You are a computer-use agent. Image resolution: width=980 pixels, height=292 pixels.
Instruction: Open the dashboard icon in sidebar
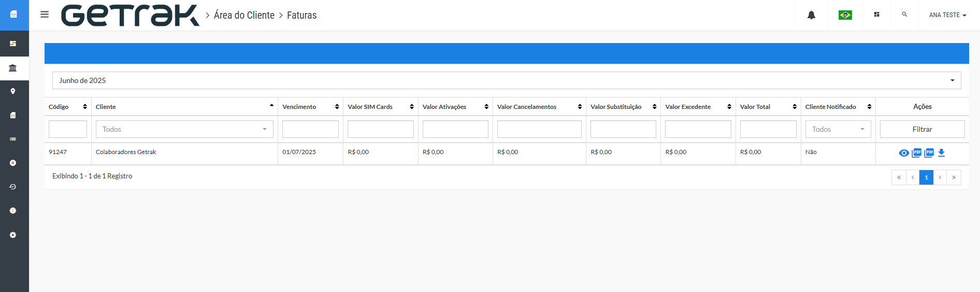13,44
